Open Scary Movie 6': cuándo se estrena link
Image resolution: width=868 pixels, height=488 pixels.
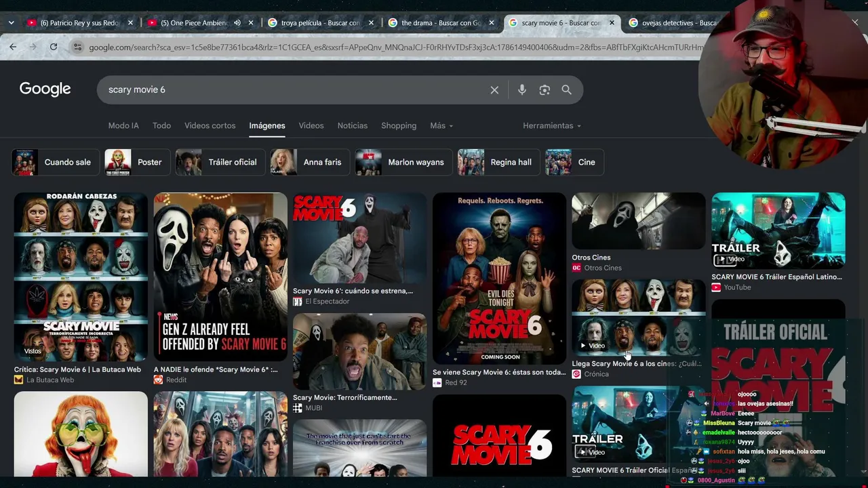(353, 291)
